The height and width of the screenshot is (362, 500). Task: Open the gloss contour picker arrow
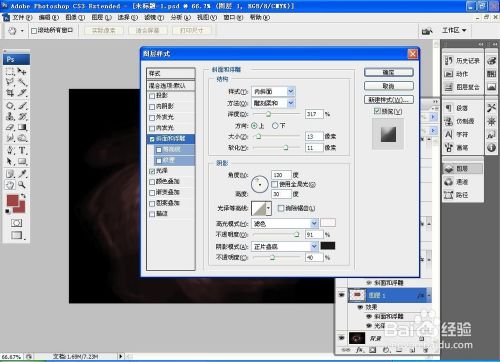269,208
